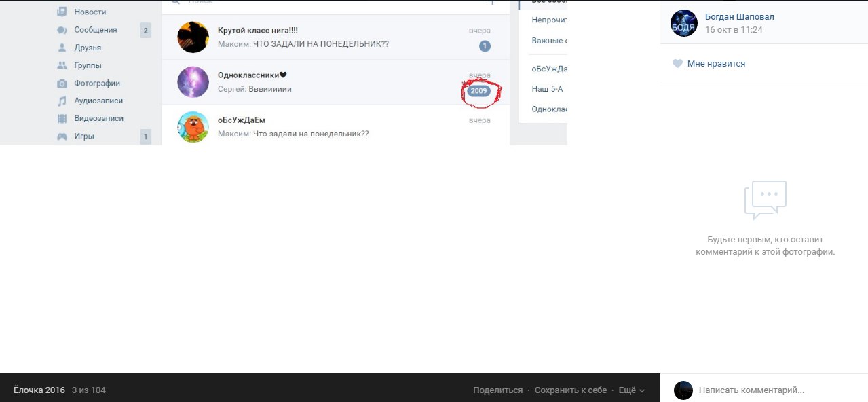This screenshot has width=868, height=402.
Task: Click the purple Одноклассники chat avatar
Action: point(193,81)
